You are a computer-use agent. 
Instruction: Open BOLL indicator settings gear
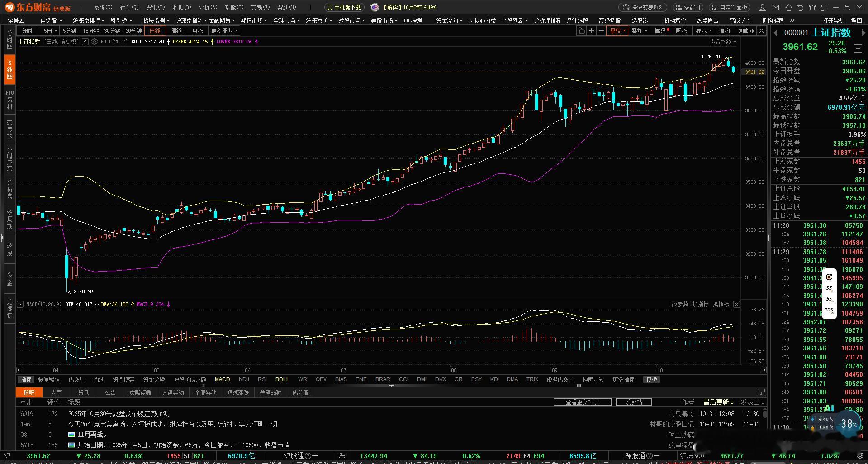click(x=95, y=42)
